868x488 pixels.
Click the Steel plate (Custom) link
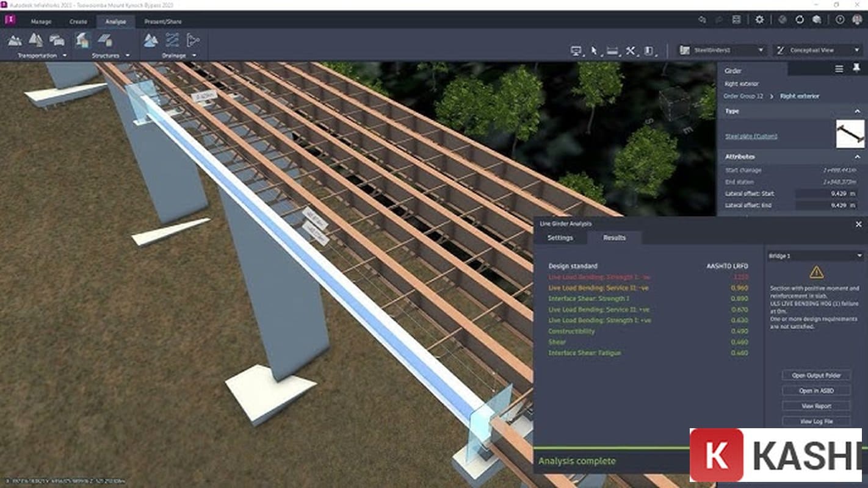tap(751, 136)
